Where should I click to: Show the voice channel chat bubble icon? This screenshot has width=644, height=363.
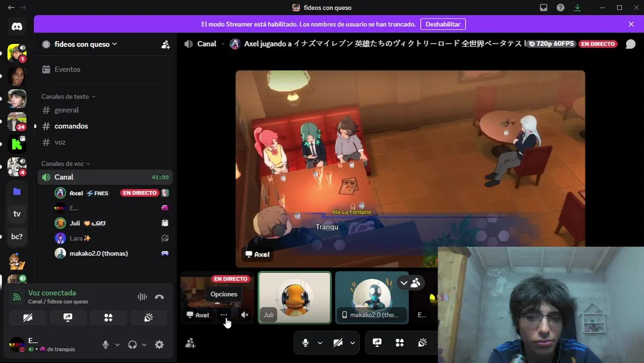click(x=630, y=44)
